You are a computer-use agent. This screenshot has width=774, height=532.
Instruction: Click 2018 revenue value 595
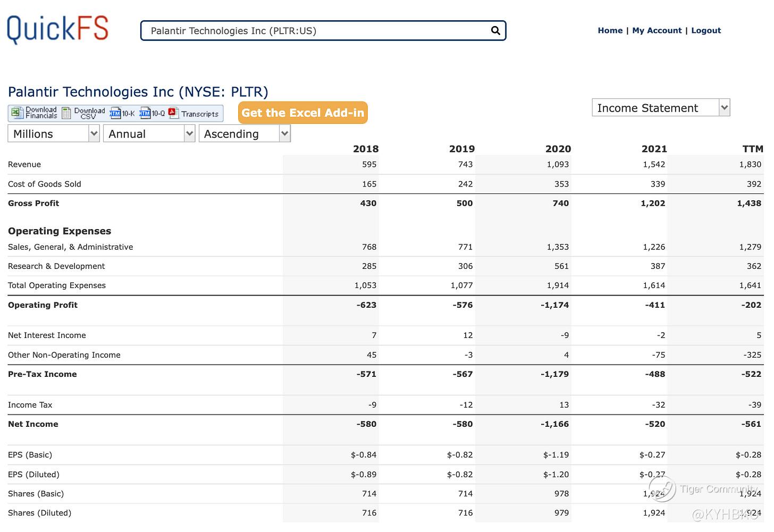[369, 165]
